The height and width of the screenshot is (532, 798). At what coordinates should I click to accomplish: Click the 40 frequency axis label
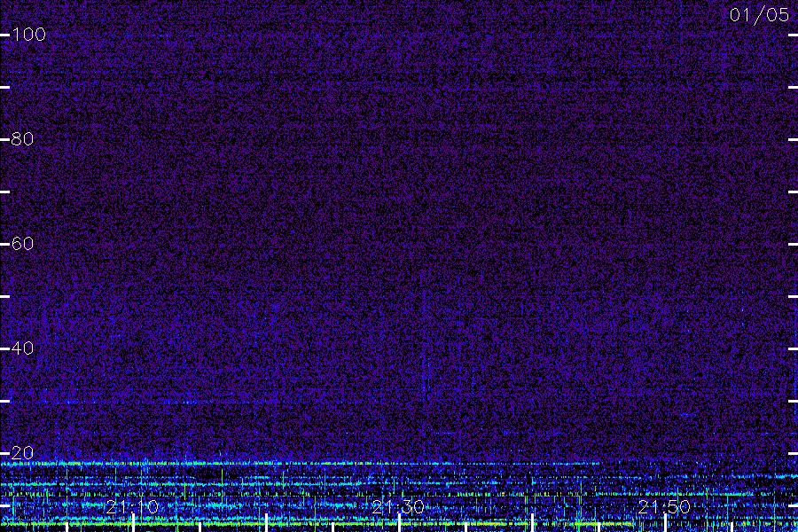coord(22,348)
